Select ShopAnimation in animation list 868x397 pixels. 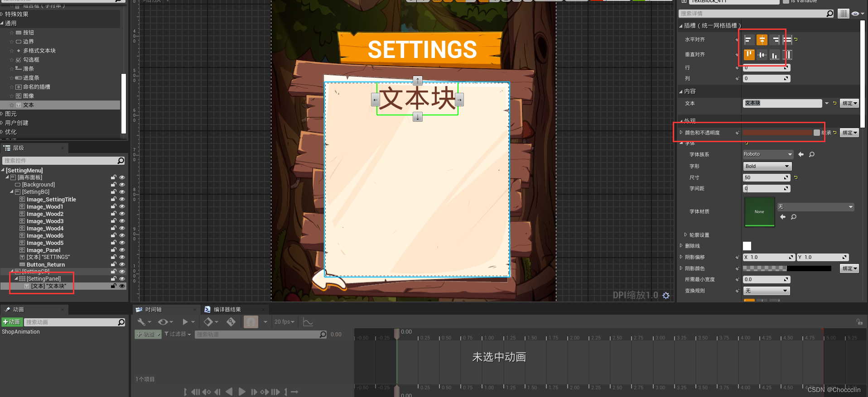[21, 332]
